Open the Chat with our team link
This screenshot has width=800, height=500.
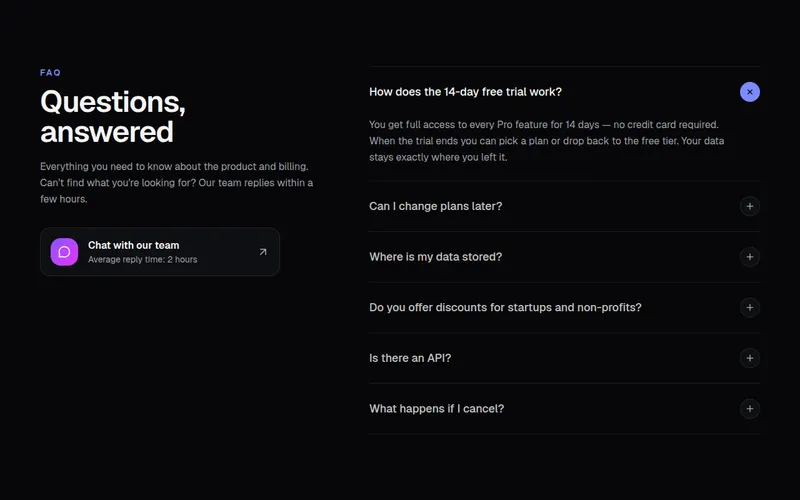pyautogui.click(x=160, y=252)
